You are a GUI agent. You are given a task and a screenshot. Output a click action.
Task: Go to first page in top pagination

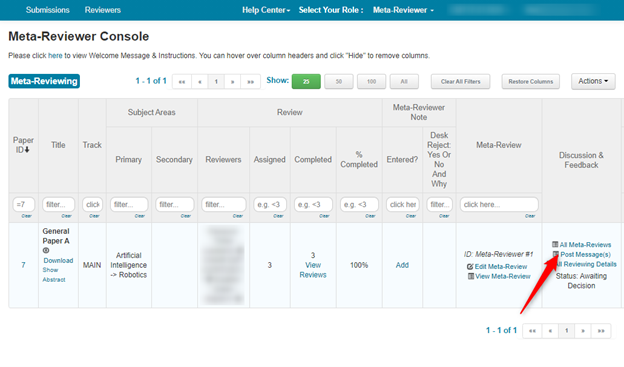[x=182, y=82]
